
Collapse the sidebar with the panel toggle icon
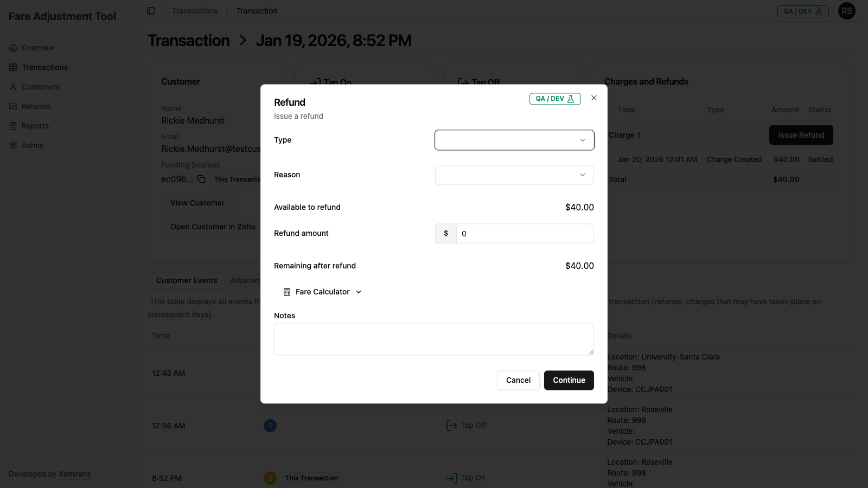click(150, 10)
